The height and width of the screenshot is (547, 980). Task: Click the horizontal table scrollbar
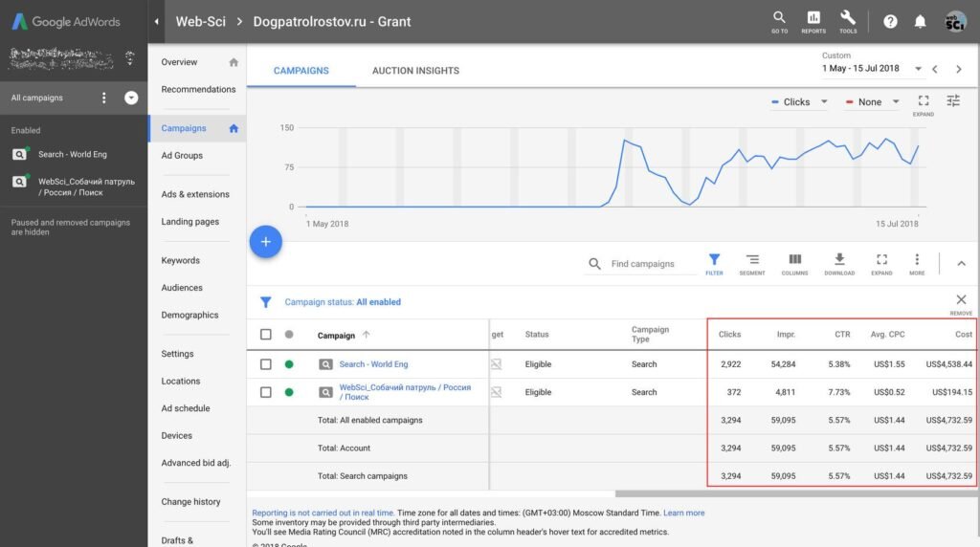coord(795,493)
